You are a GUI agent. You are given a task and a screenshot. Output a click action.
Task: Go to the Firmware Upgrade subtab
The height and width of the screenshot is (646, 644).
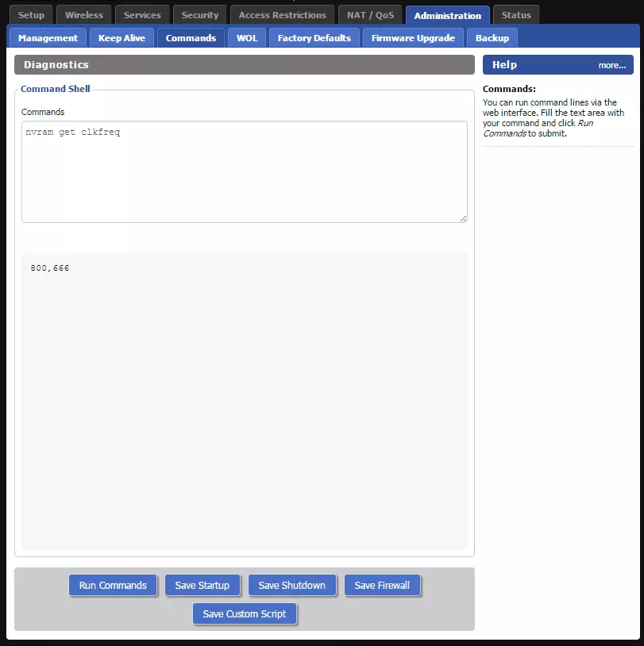pyautogui.click(x=413, y=38)
